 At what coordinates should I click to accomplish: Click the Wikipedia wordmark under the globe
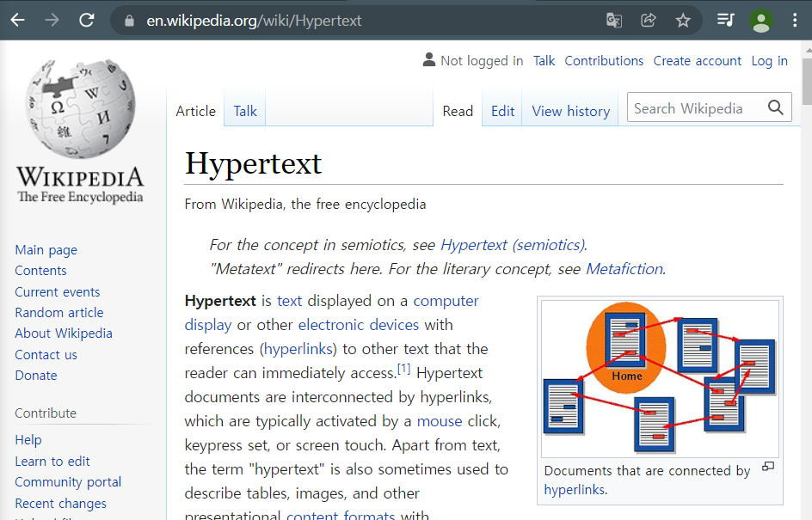(80, 177)
